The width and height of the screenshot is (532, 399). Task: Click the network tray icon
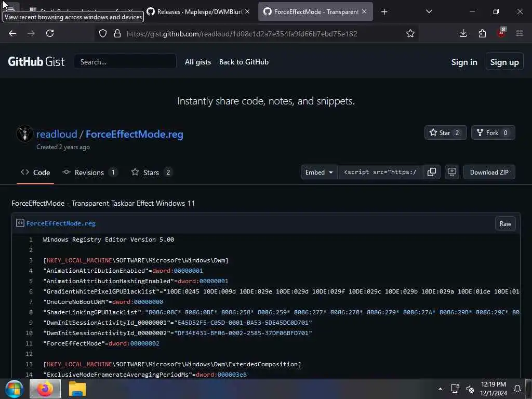tap(455, 389)
